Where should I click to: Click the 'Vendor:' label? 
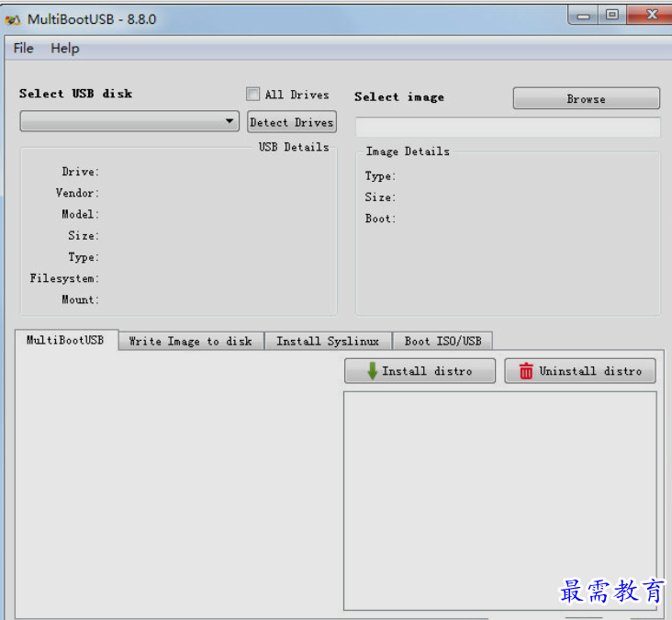click(x=77, y=193)
